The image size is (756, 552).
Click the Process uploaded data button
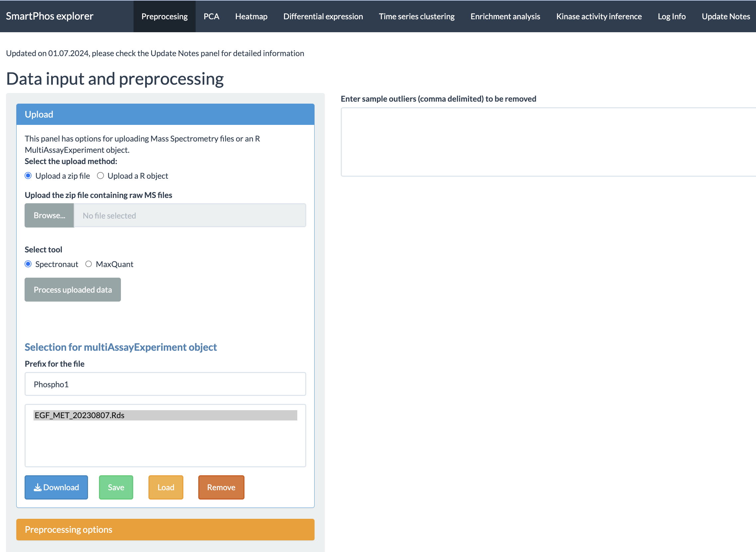tap(73, 290)
